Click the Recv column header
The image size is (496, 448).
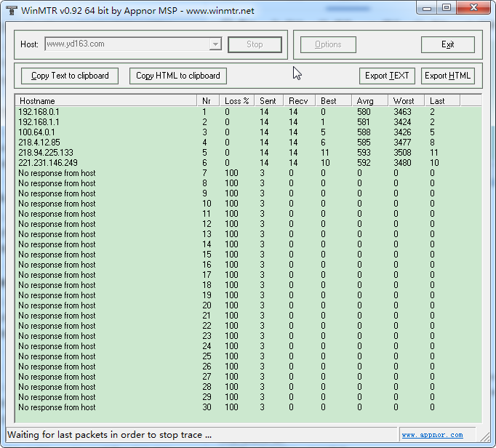300,101
